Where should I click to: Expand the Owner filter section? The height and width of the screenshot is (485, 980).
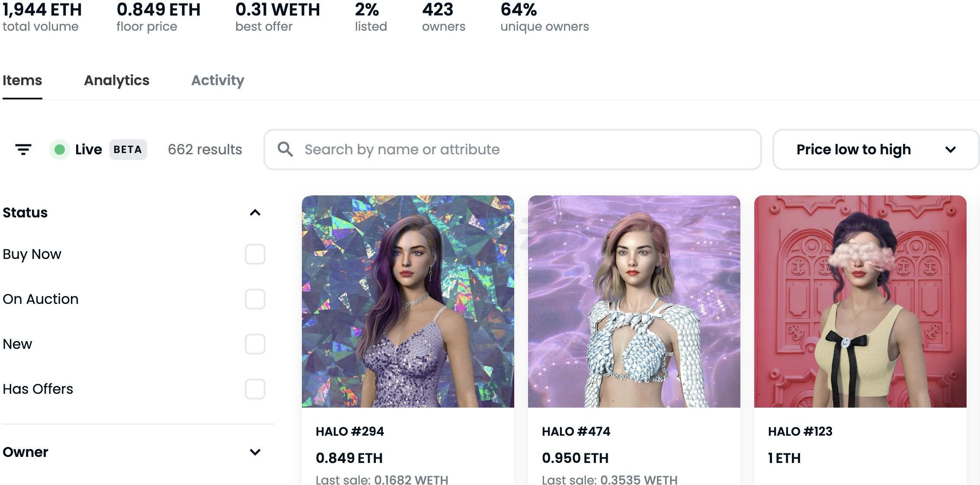tap(255, 452)
